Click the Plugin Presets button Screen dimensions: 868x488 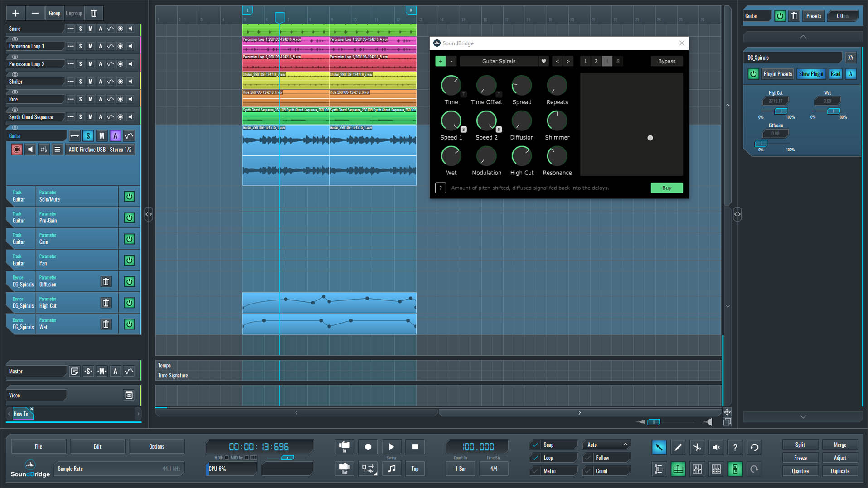(x=778, y=74)
